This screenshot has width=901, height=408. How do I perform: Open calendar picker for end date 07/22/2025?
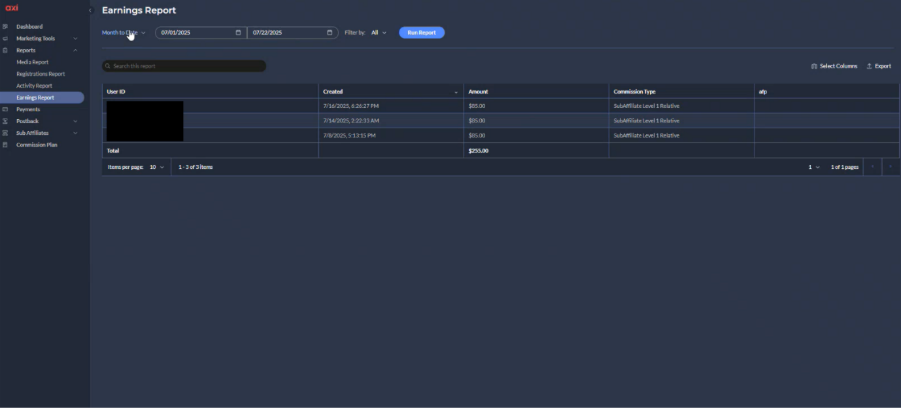(330, 33)
